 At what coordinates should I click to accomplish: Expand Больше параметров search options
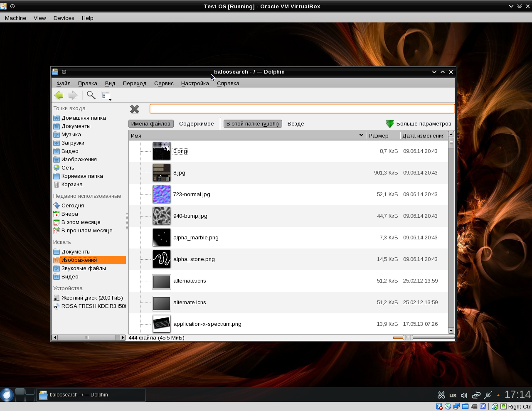tap(419, 124)
